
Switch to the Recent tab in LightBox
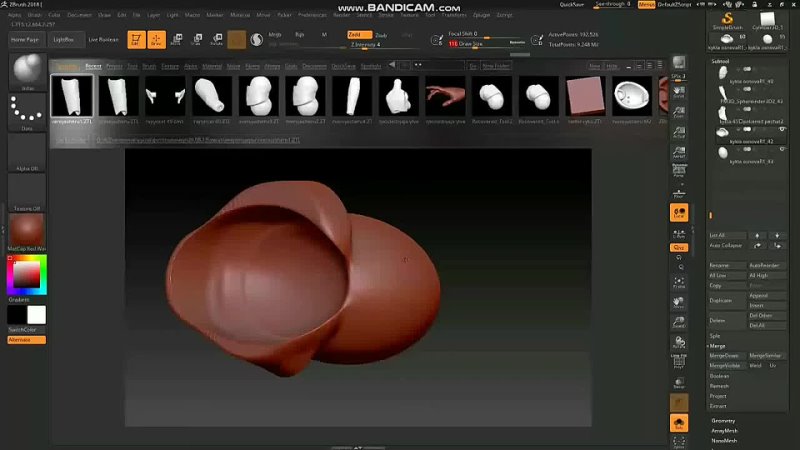(93, 66)
